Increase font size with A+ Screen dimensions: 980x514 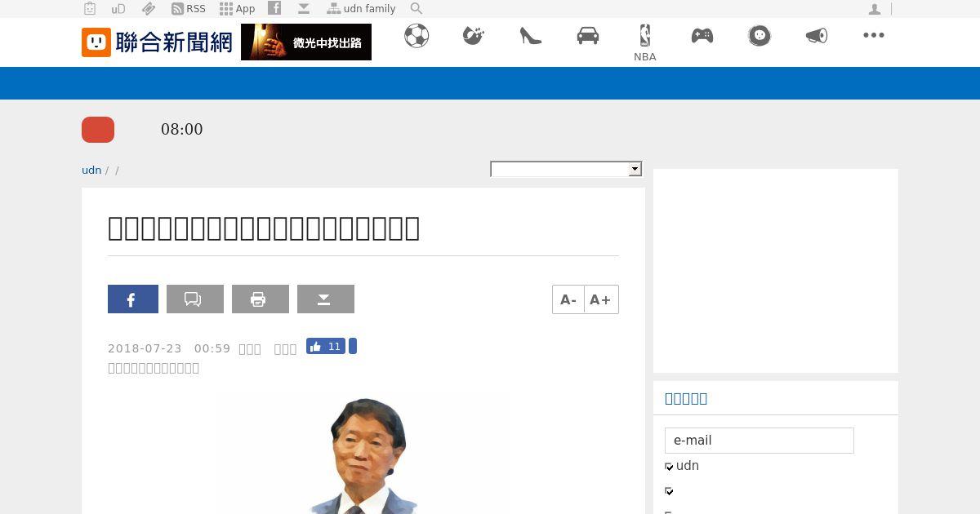click(601, 299)
